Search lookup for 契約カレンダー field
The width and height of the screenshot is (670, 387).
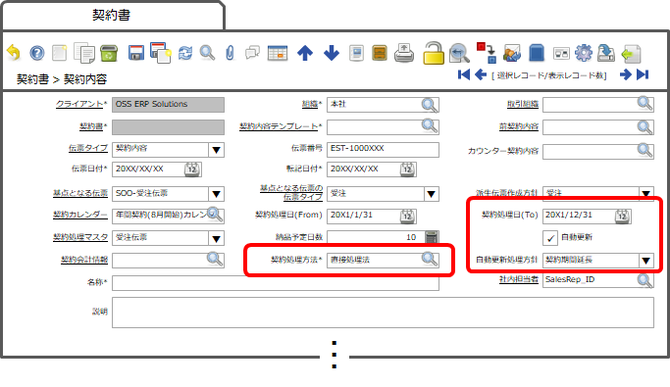215,214
